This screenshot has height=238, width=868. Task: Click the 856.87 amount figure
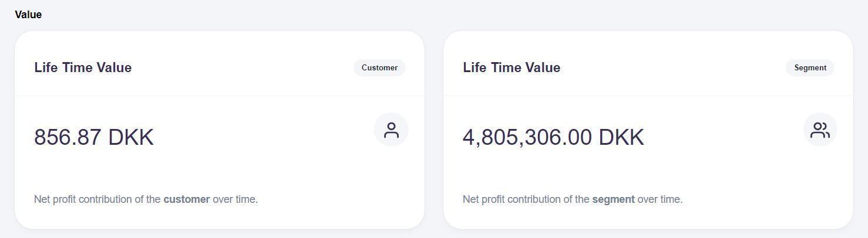coord(68,137)
